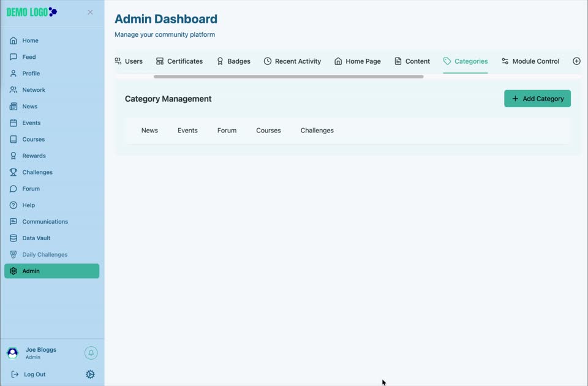The height and width of the screenshot is (386, 588).
Task: Open the Certificates tab
Action: (179, 61)
